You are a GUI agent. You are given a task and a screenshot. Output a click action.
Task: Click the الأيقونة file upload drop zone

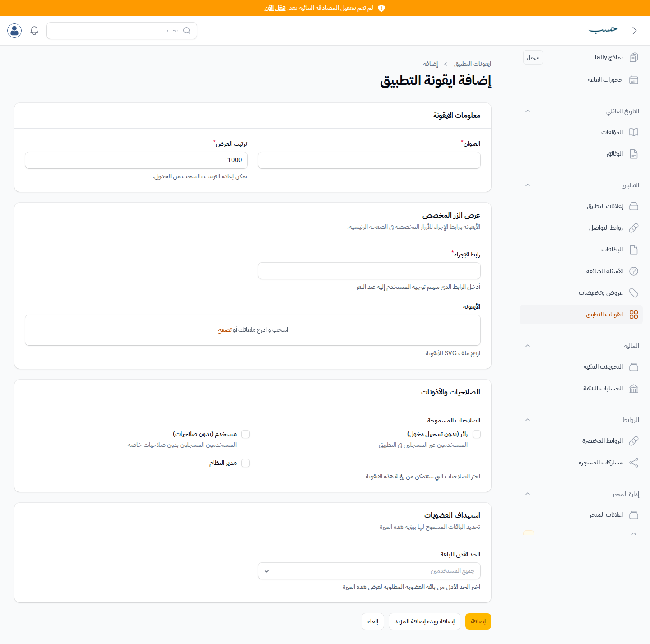coord(253,330)
